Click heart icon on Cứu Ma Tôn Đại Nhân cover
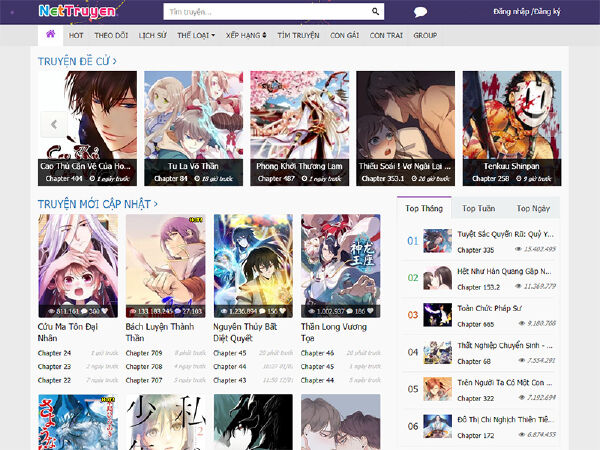 [104, 311]
